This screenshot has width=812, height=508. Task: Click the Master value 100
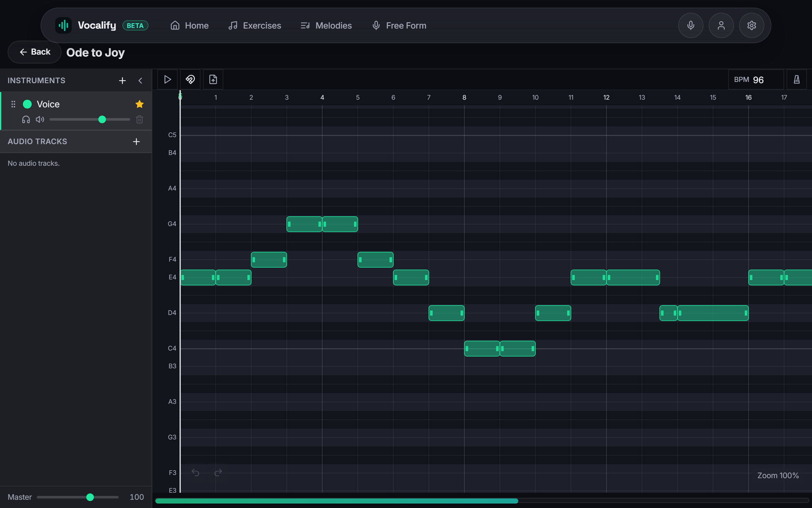click(x=137, y=497)
